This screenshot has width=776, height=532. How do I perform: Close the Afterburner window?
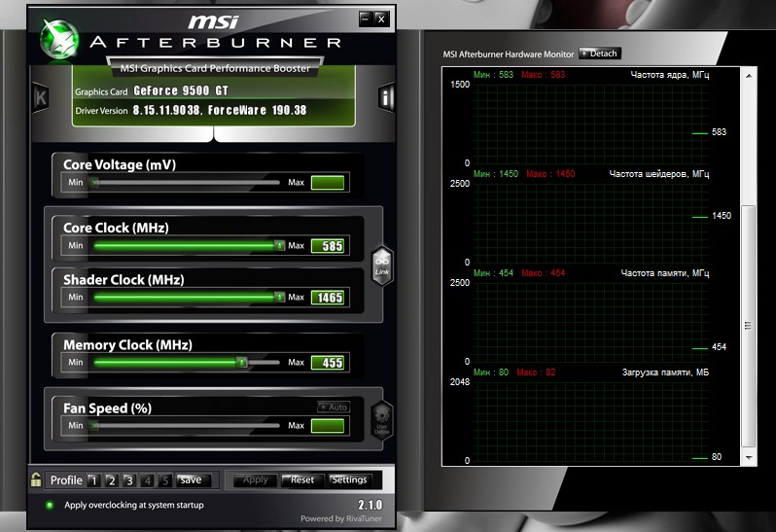[x=381, y=18]
